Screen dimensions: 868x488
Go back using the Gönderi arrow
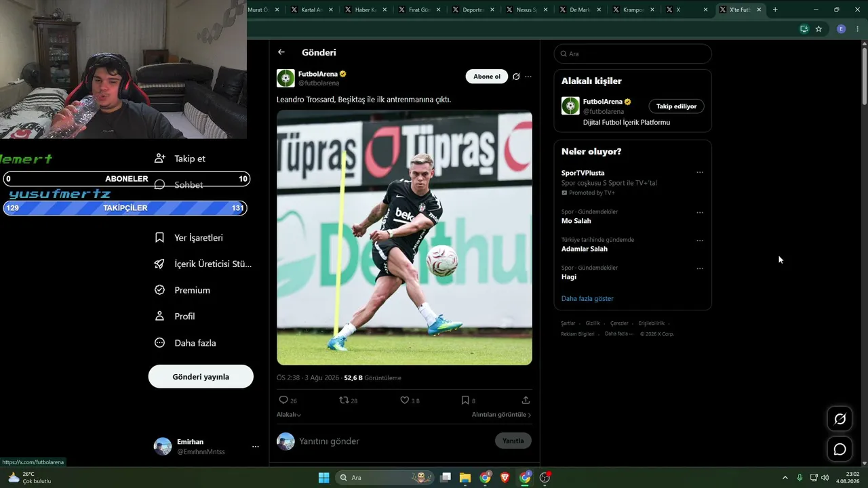click(281, 52)
